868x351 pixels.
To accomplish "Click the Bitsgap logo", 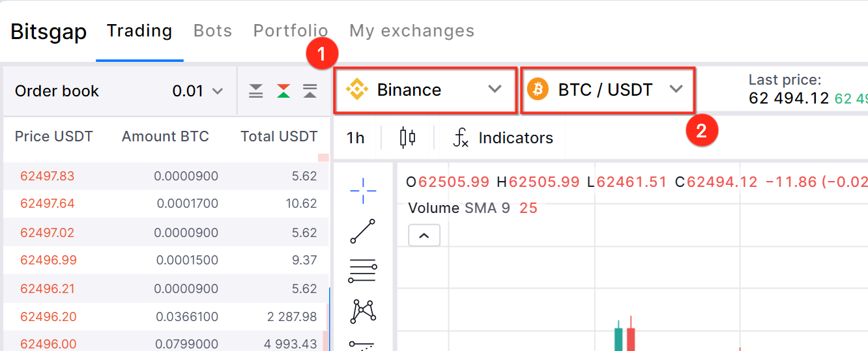I will (x=49, y=31).
